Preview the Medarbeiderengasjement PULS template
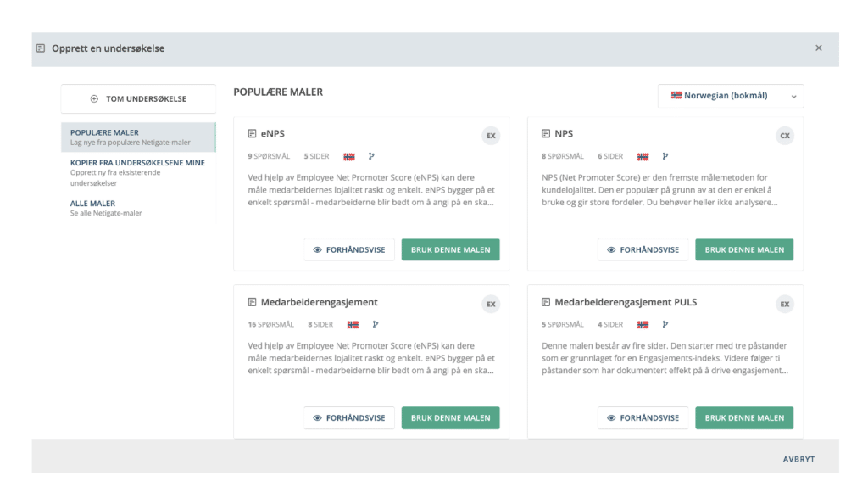The width and height of the screenshot is (868, 504). 643,418
